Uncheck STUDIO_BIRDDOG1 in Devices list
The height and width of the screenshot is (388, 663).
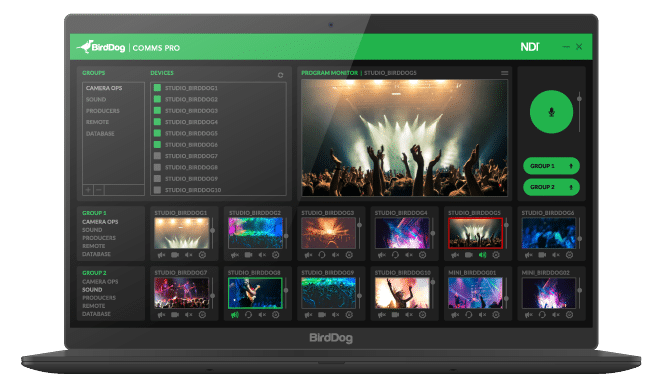[x=157, y=88]
